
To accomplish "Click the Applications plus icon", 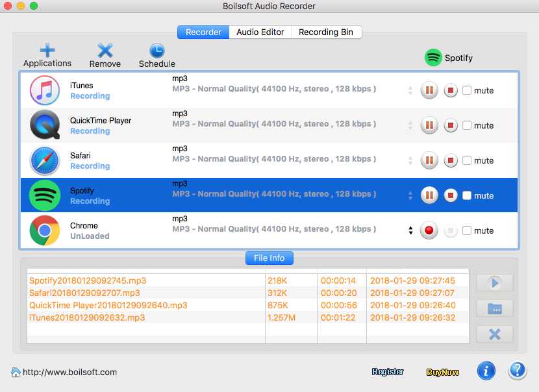I will pyautogui.click(x=47, y=51).
